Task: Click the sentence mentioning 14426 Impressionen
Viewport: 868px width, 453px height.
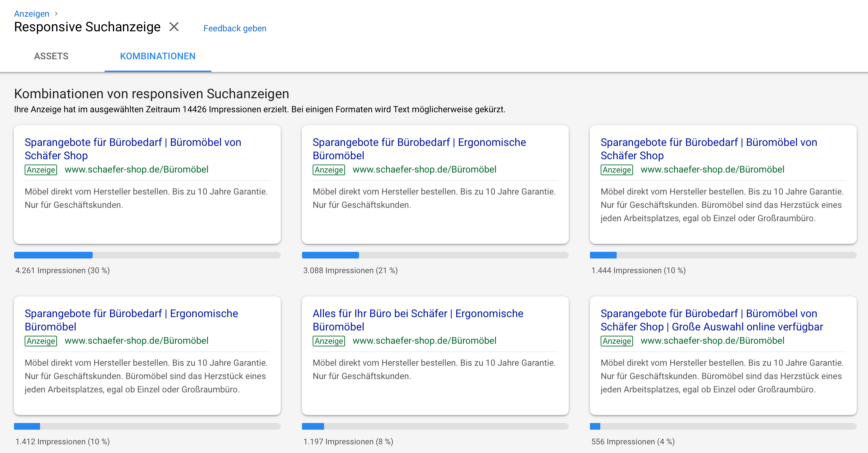Action: coord(259,110)
